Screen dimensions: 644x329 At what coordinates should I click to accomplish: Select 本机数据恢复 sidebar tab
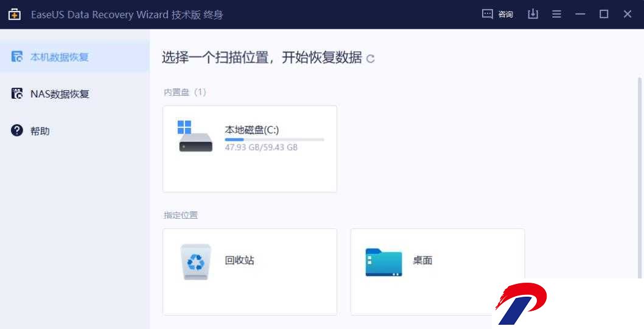75,57
